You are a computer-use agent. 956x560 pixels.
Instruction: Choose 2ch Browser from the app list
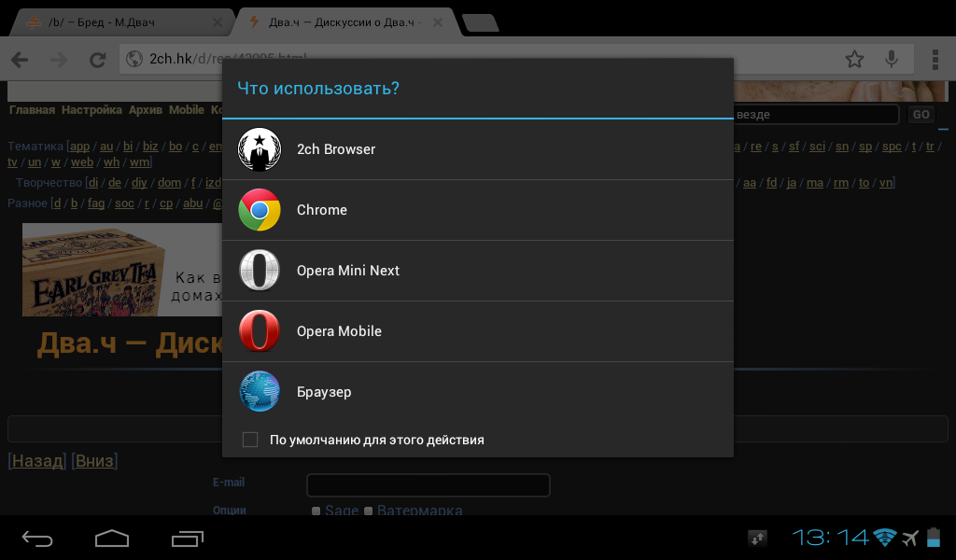click(477, 149)
